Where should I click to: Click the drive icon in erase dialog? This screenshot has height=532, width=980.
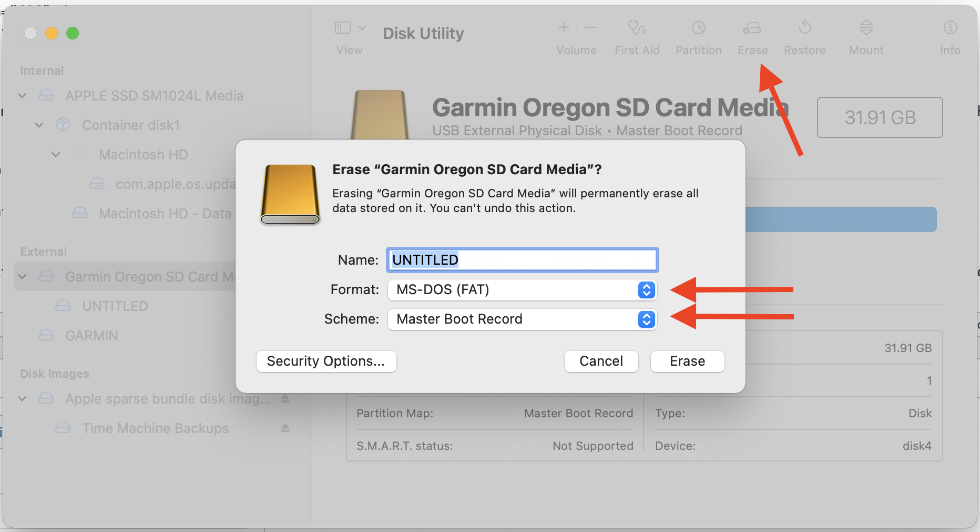(290, 194)
